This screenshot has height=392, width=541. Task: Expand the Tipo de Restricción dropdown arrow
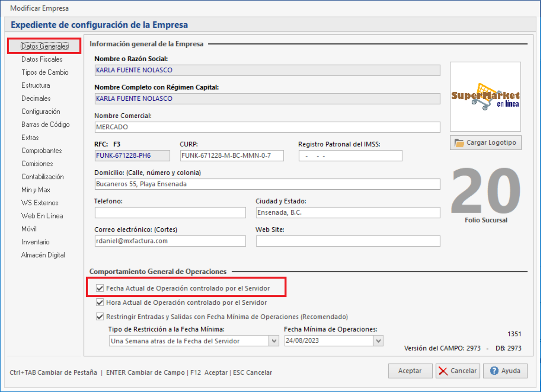coord(274,341)
